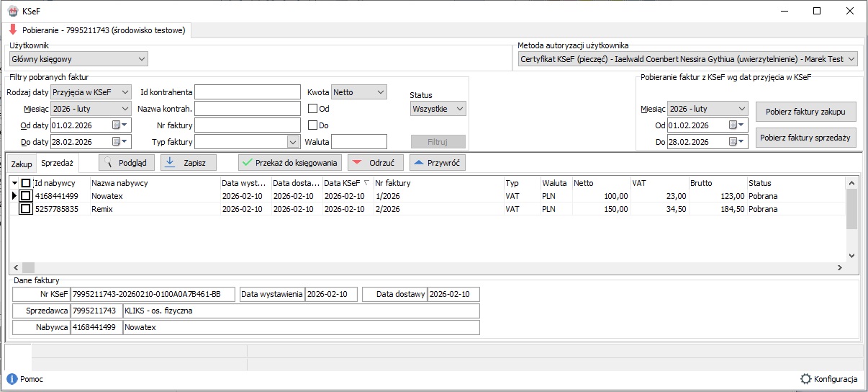Image resolution: width=868 pixels, height=392 pixels.
Task: Click Pobierz faktury sprzedaży button
Action: pos(805,138)
